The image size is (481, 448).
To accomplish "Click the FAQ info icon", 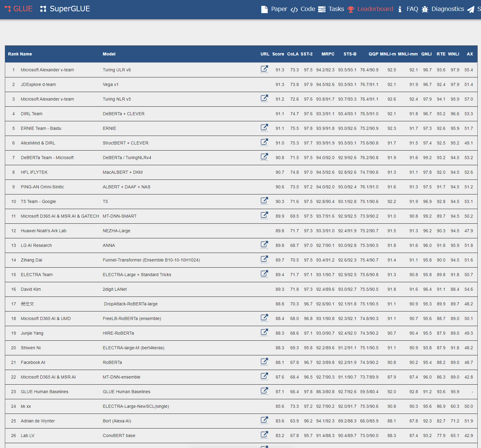I will point(400,9).
